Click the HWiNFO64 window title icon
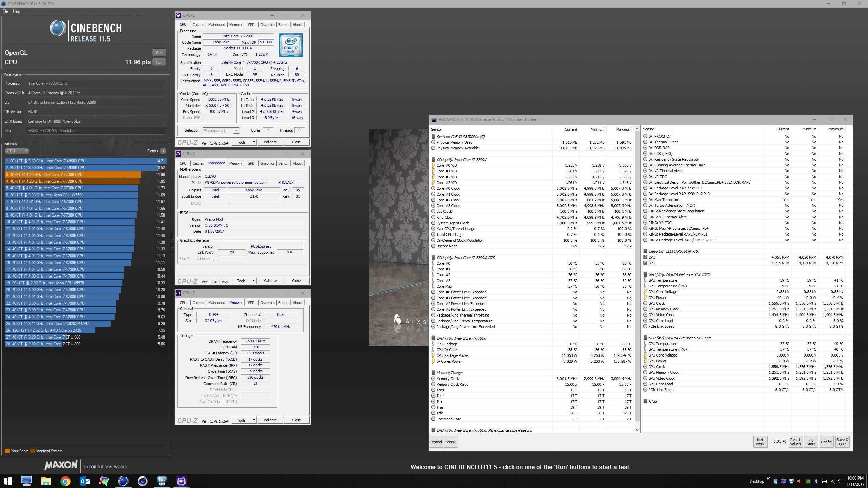The width and height of the screenshot is (868, 488). click(x=434, y=120)
